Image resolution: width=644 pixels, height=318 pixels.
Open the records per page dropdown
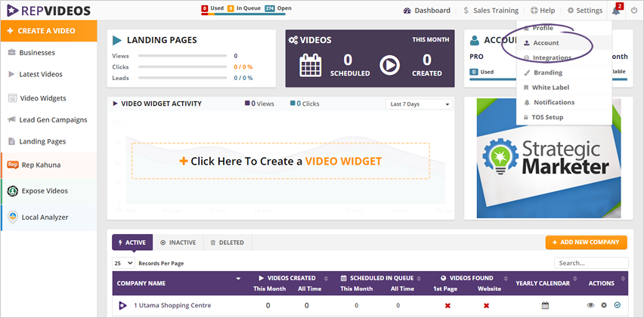click(x=123, y=263)
